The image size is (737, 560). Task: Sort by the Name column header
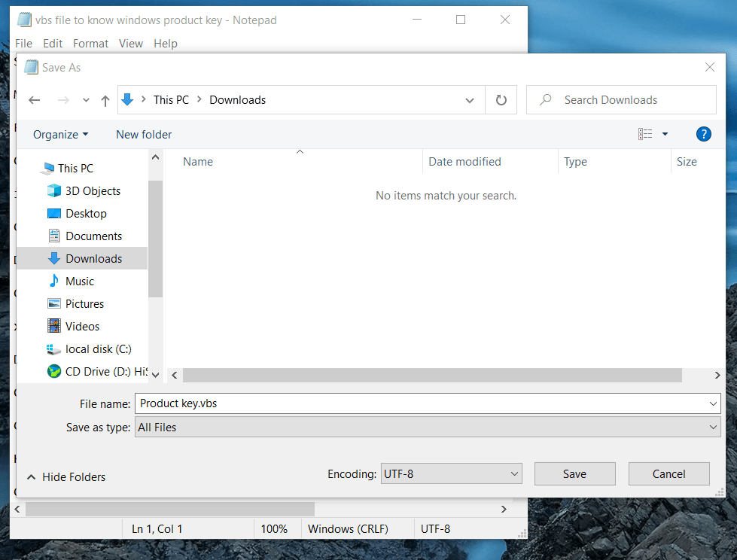(x=198, y=162)
